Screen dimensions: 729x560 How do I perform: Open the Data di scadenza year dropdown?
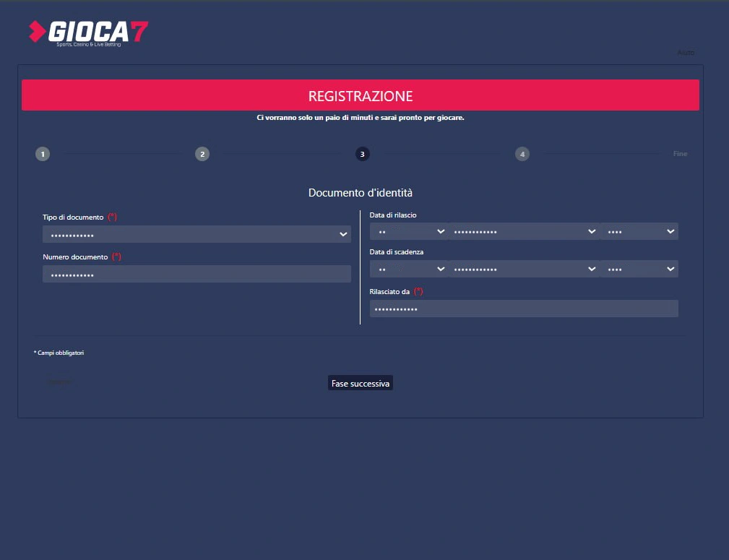pyautogui.click(x=639, y=269)
